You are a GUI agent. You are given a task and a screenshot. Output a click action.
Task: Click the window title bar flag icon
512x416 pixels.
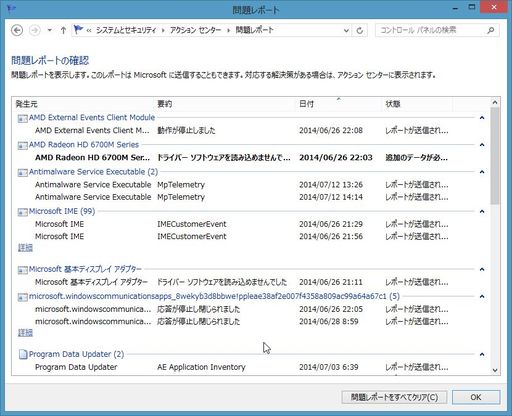pyautogui.click(x=11, y=9)
